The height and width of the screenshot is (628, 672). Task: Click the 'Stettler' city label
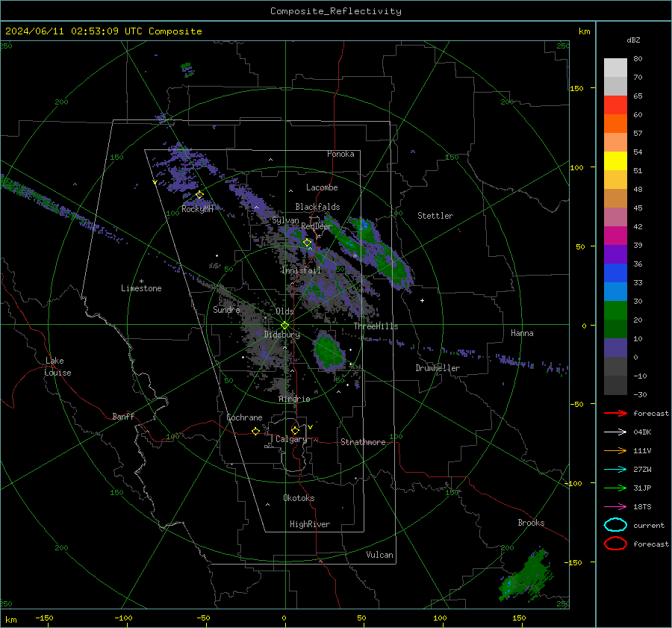[435, 216]
